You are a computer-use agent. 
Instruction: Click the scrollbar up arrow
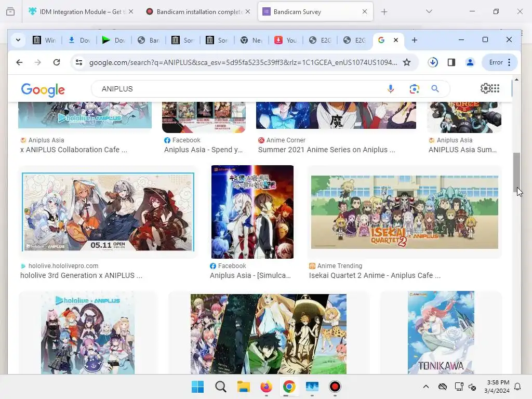516,79
